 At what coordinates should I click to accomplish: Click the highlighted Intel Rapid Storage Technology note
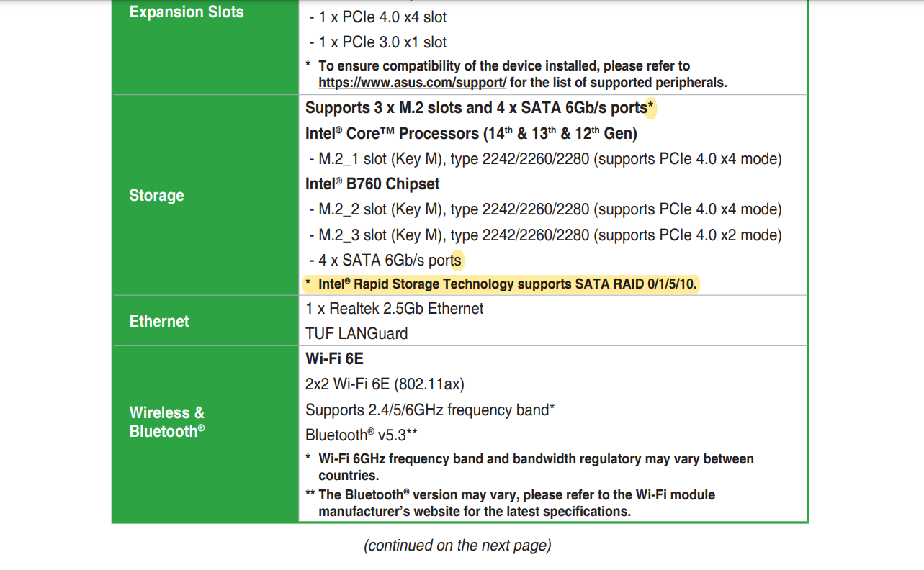pos(502,284)
